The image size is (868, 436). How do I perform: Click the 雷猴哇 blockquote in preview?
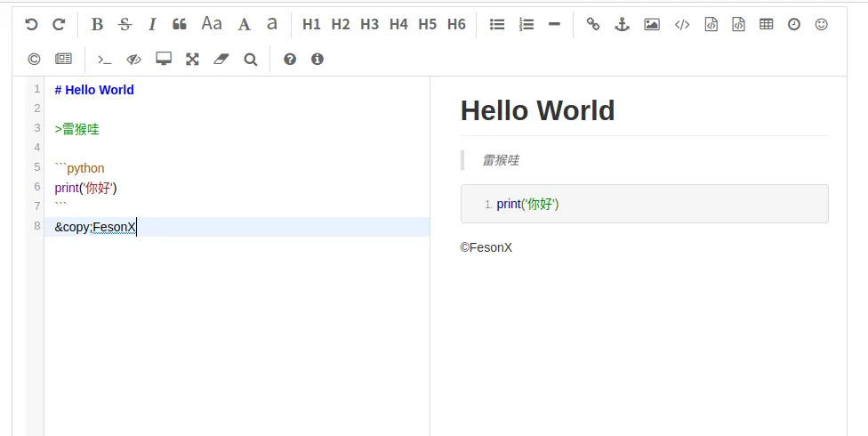click(501, 160)
